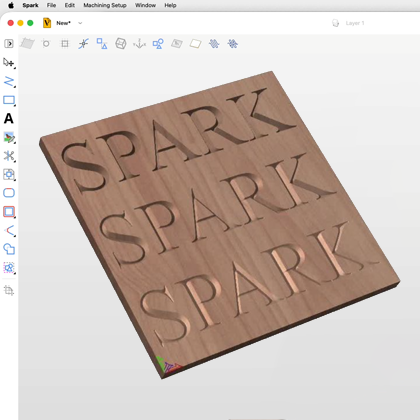
Task: Open the Edit menu
Action: click(70, 5)
